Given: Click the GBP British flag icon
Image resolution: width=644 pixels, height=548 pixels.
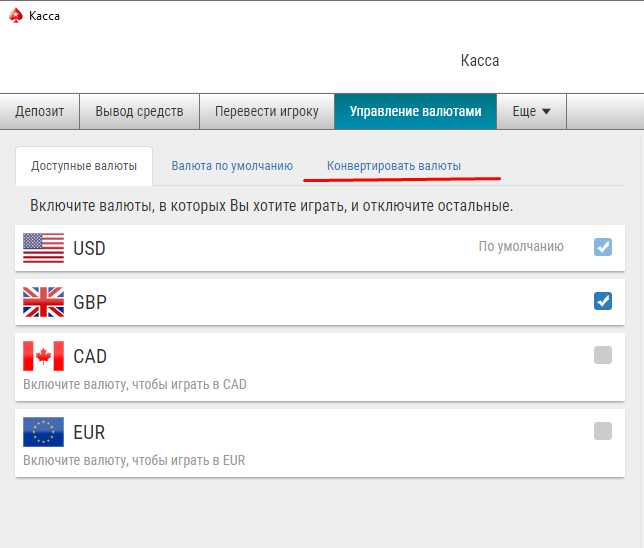Looking at the screenshot, I should tap(43, 302).
